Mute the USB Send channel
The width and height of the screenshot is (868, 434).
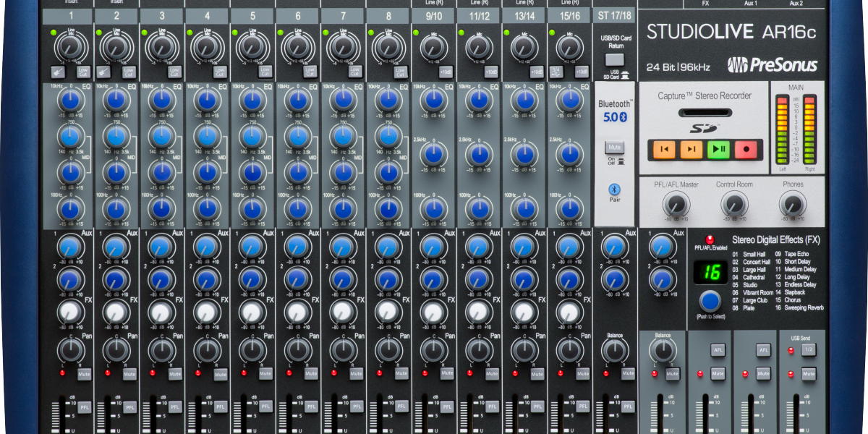click(x=809, y=374)
